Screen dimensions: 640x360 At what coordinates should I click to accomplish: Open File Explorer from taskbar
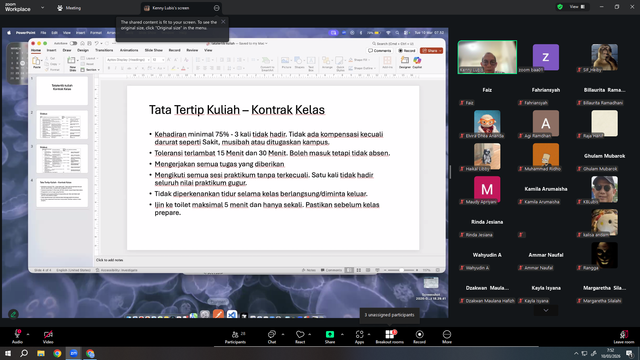[41, 353]
